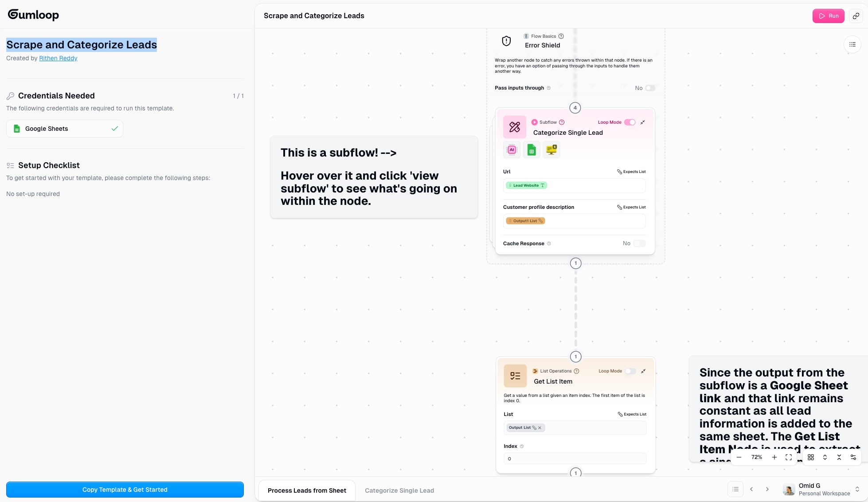Viewport: 868px width, 502px height.
Task: Switch to Categorize Single Lead tab
Action: click(399, 490)
